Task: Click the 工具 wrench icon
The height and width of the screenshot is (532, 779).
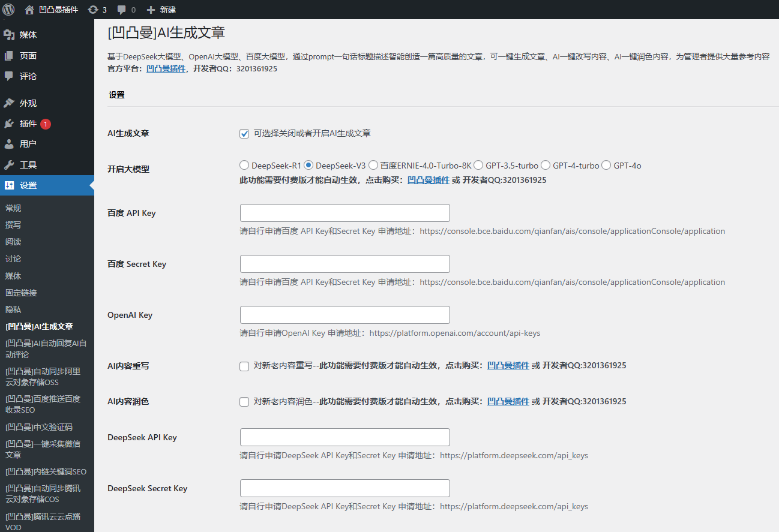Action: pos(9,165)
